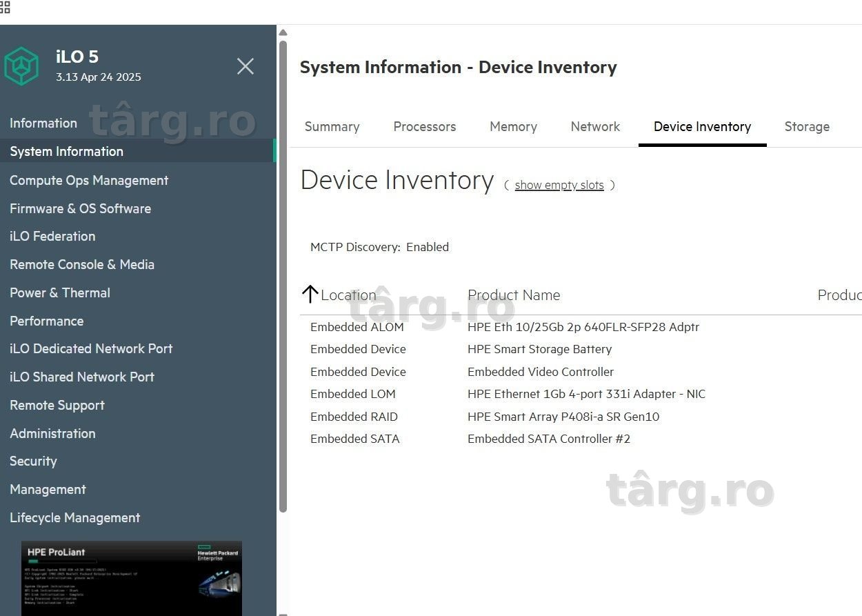Select HPE Ethernet 1Gb 4-port 331i Adapter

(586, 394)
